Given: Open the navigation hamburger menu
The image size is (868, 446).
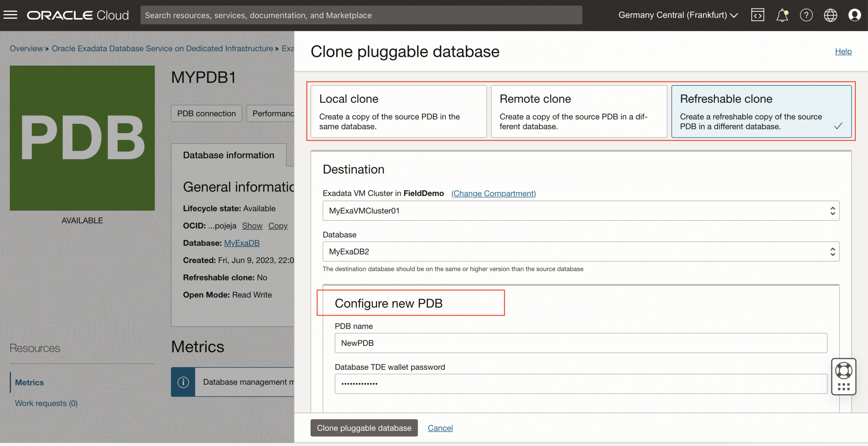Looking at the screenshot, I should [10, 15].
